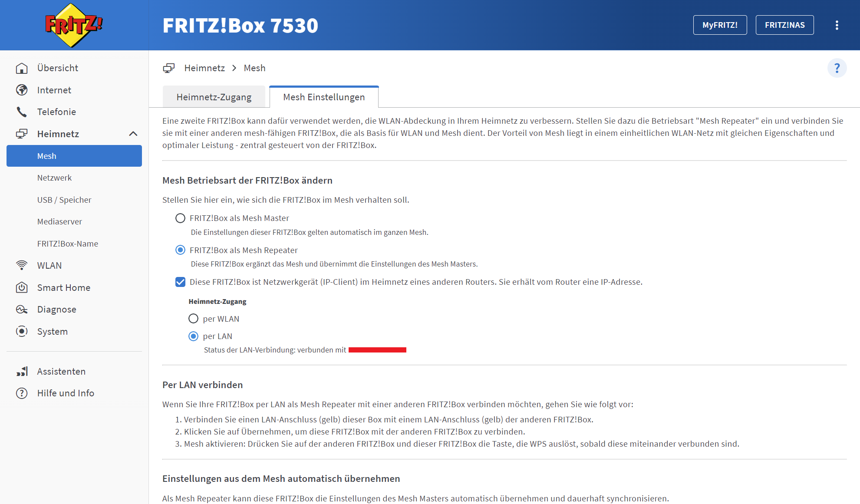Expand the System menu entry

(x=52, y=332)
